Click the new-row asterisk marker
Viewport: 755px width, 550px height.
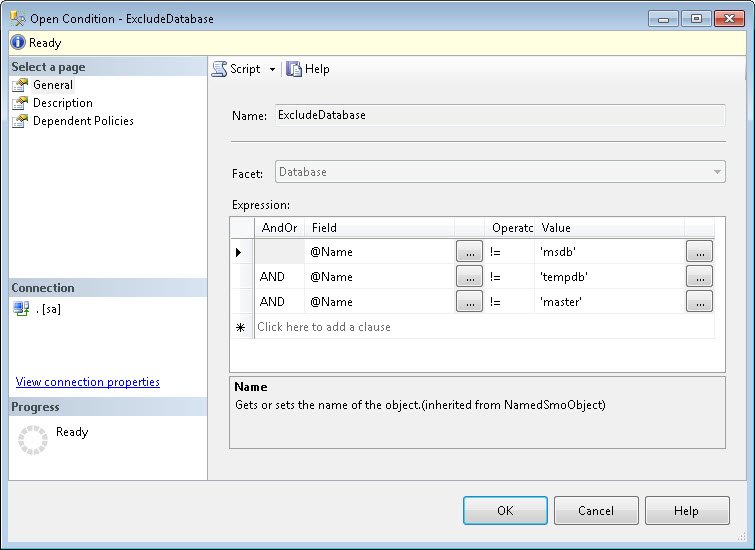click(x=241, y=327)
